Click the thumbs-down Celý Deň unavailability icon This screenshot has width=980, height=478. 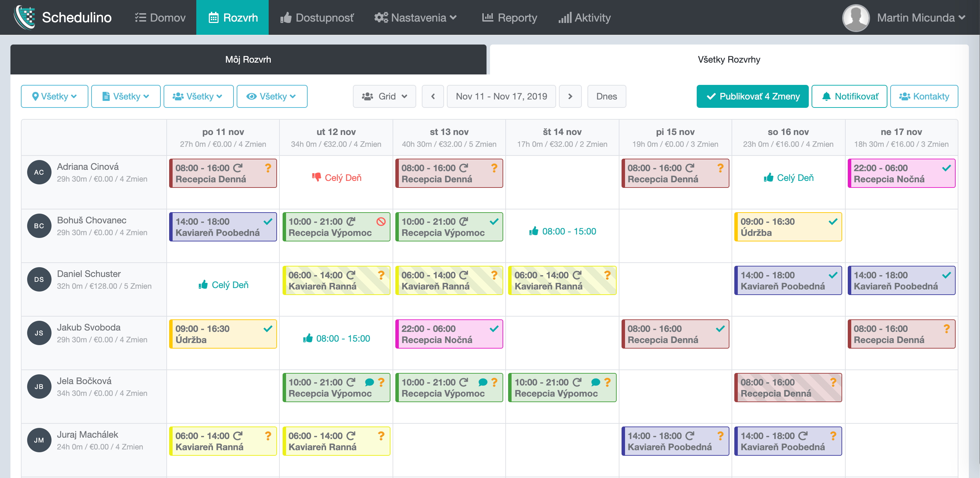[x=316, y=177]
